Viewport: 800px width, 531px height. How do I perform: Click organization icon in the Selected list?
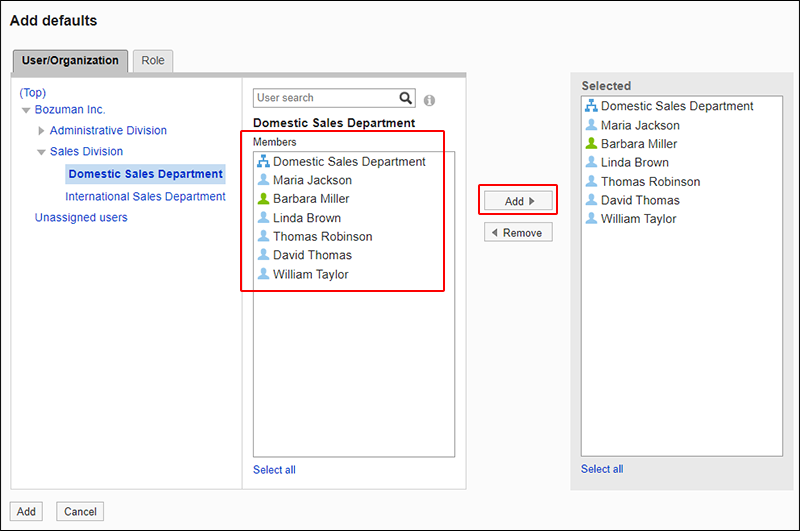click(x=591, y=106)
